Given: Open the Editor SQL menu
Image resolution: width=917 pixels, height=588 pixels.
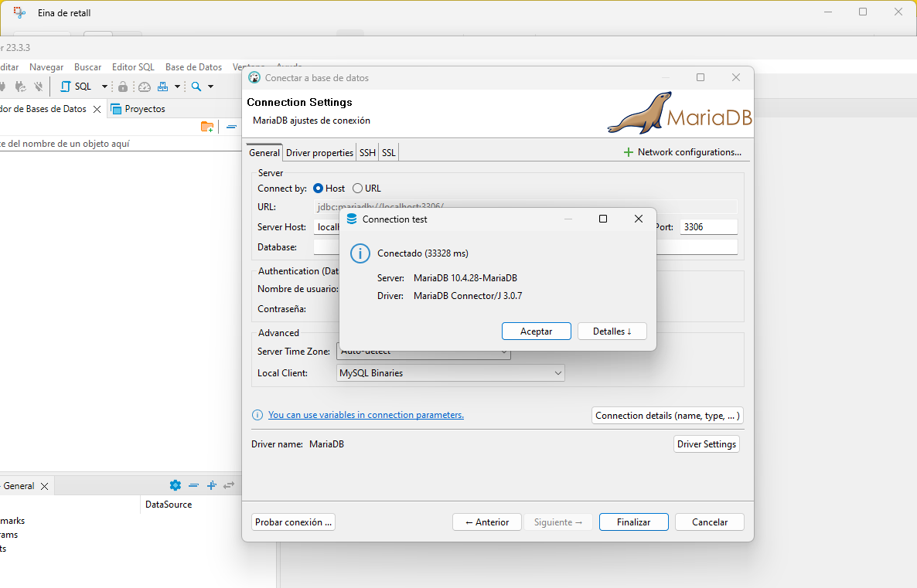Looking at the screenshot, I should click(133, 67).
